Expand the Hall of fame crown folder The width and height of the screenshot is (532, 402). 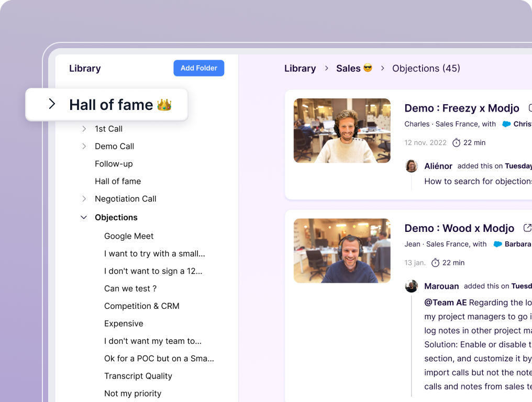point(52,104)
